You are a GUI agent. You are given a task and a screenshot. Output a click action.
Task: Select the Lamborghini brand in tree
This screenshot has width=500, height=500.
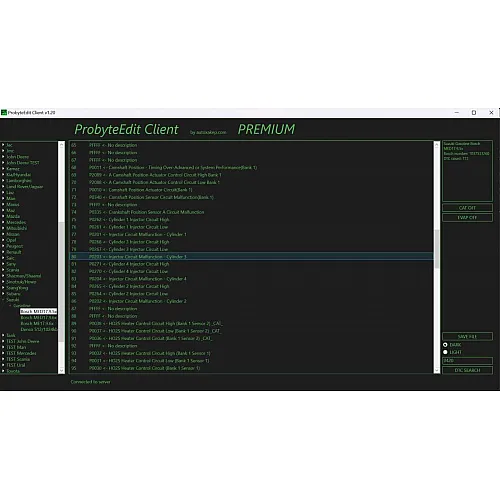[19, 181]
